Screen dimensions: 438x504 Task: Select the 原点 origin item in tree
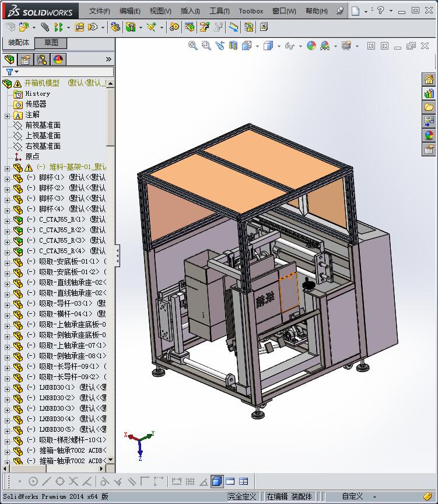(32, 156)
